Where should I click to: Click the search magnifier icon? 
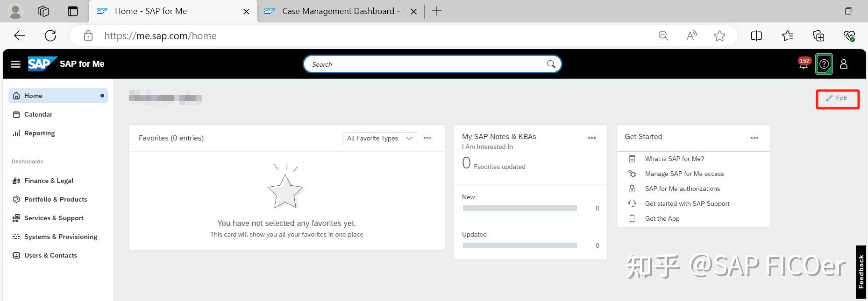551,64
